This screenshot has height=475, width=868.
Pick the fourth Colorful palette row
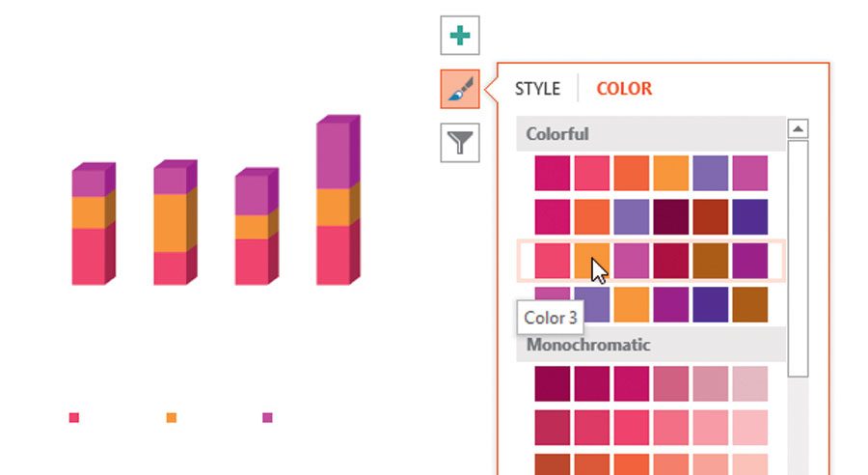(x=651, y=304)
